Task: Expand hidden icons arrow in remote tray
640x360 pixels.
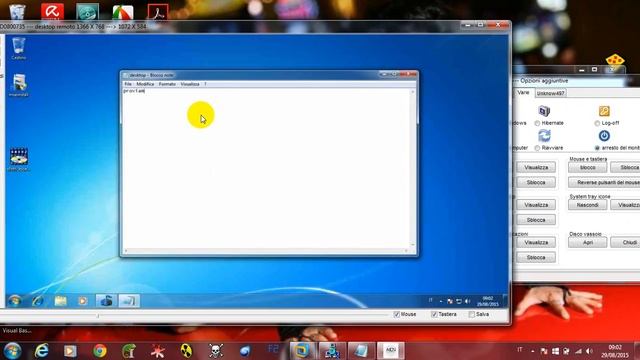Action: coord(441,301)
